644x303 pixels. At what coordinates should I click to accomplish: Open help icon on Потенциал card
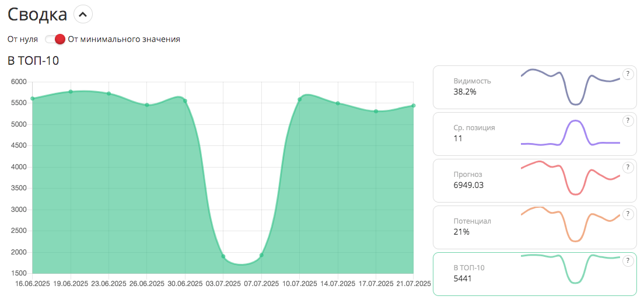click(x=628, y=214)
